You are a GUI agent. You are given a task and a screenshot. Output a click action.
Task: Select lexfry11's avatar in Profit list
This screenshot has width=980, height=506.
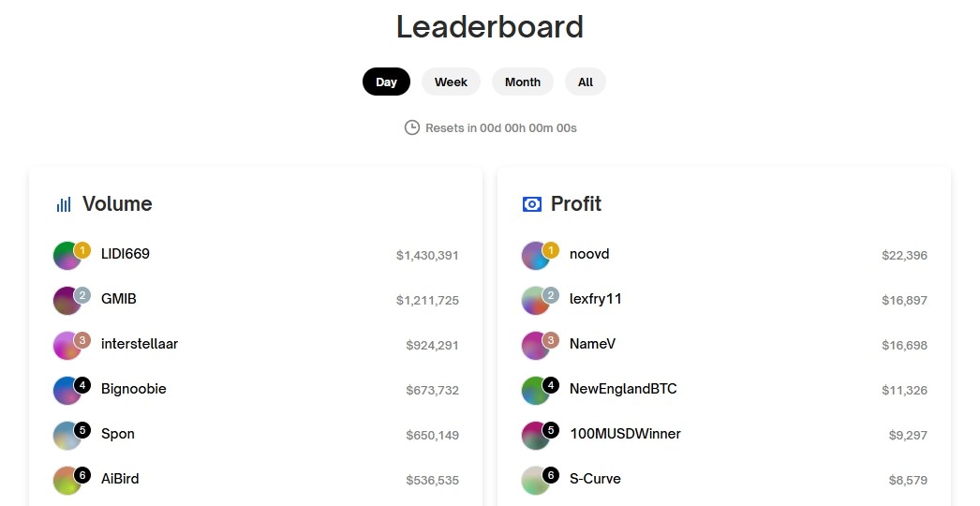pos(536,300)
